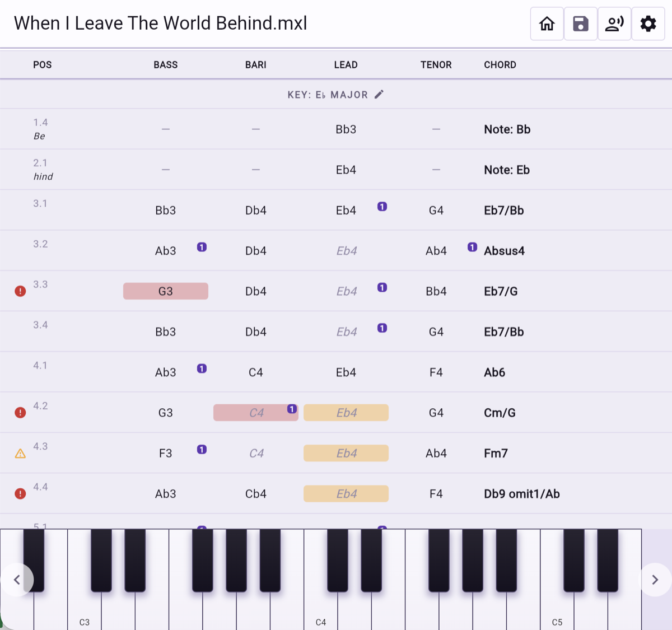Image resolution: width=672 pixels, height=630 pixels.
Task: Select tenor note Bb4 in row 3.3
Action: pyautogui.click(x=436, y=291)
